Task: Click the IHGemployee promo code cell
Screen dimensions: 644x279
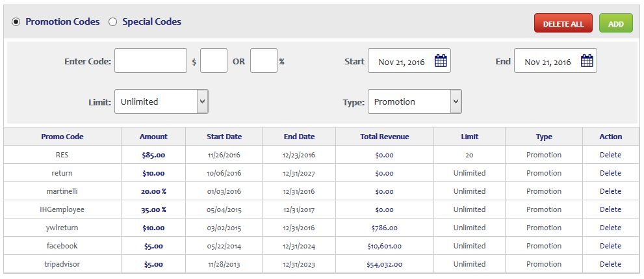Action: pyautogui.click(x=62, y=209)
